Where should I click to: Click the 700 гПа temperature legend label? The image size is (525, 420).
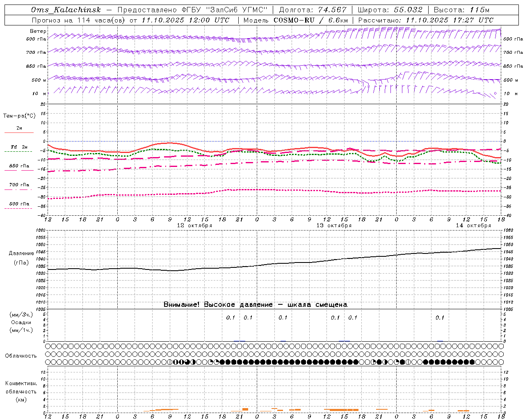(x=19, y=185)
